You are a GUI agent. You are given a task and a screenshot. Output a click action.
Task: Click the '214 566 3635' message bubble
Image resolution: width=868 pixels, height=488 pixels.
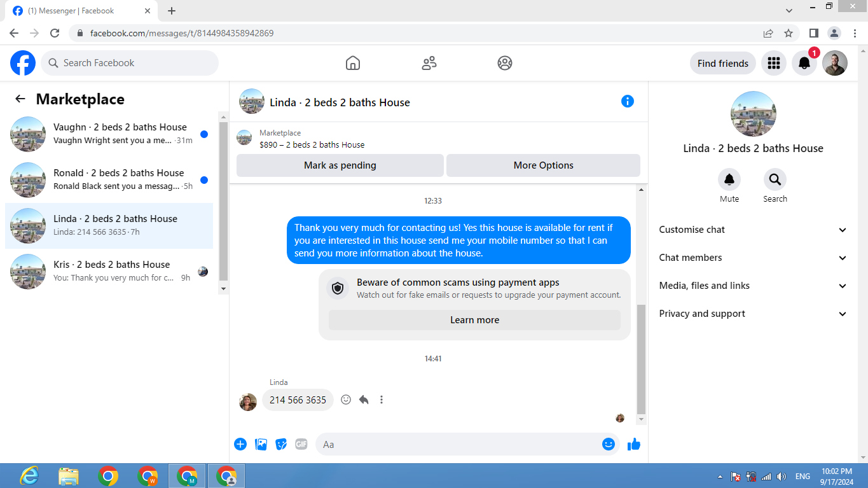(x=298, y=400)
